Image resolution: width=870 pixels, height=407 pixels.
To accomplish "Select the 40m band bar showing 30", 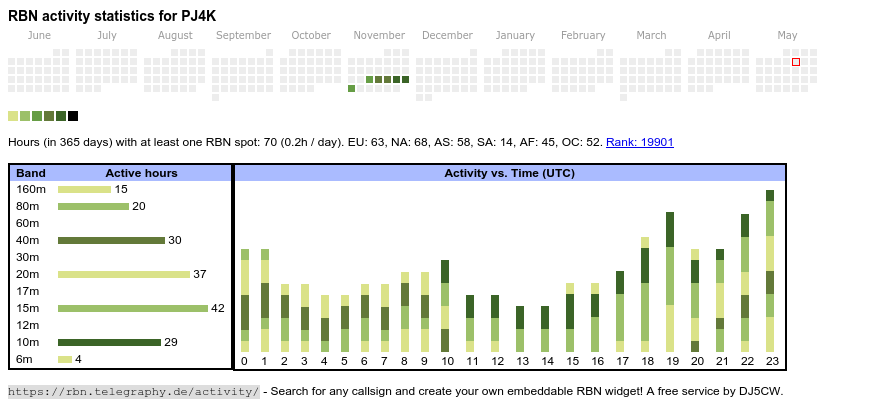I will [111, 240].
